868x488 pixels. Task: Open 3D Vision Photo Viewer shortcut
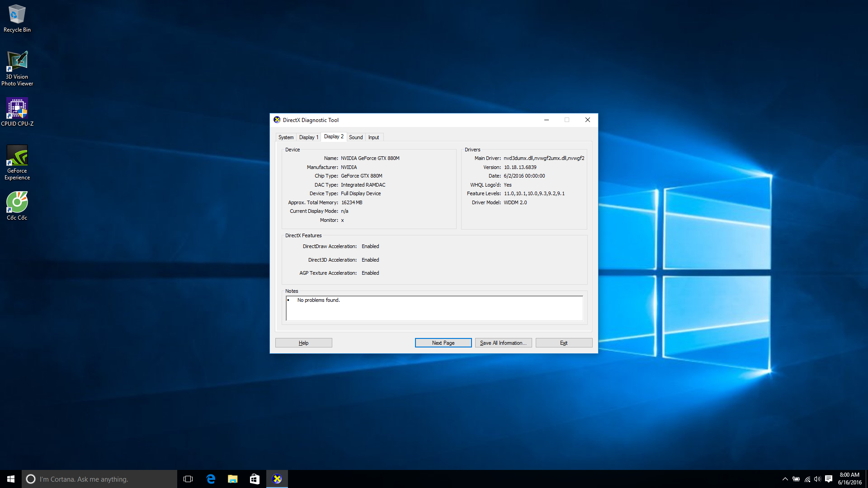(17, 68)
